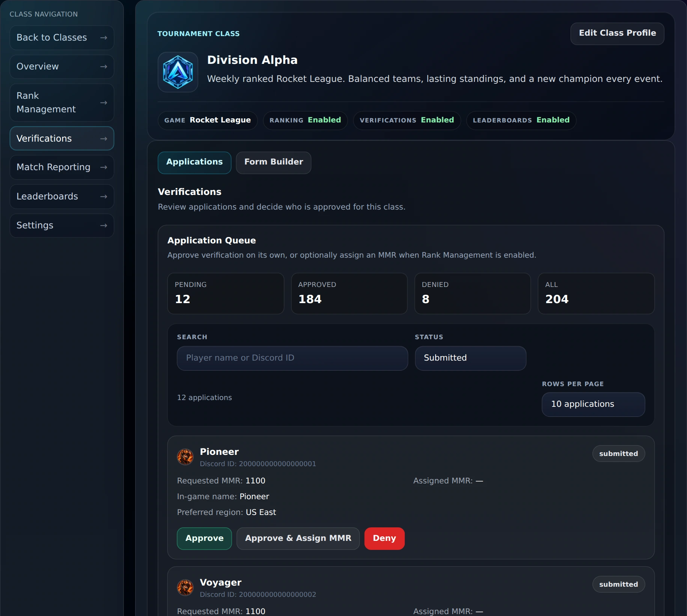Click Voyager's Discord ID text
This screenshot has width=687, height=616.
[x=258, y=595]
